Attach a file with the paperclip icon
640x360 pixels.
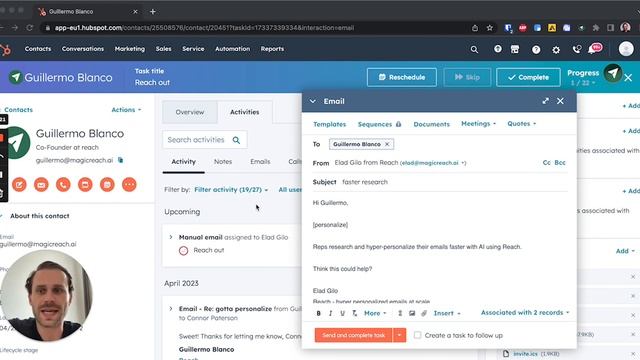(x=424, y=313)
